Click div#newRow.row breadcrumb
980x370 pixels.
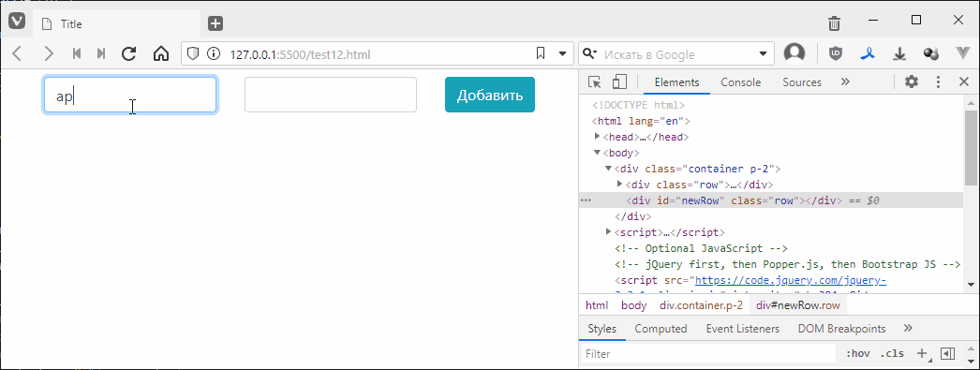point(798,305)
